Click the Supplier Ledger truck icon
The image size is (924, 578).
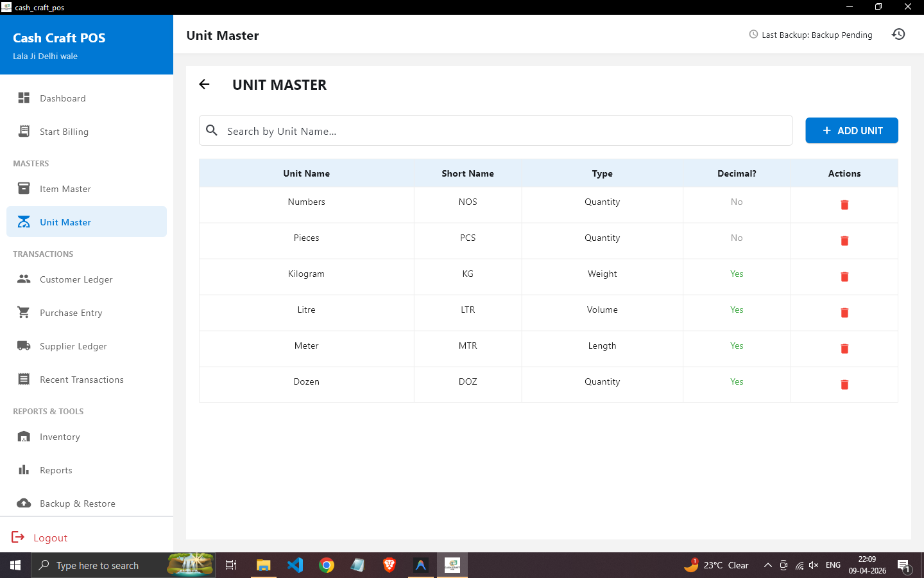(24, 346)
